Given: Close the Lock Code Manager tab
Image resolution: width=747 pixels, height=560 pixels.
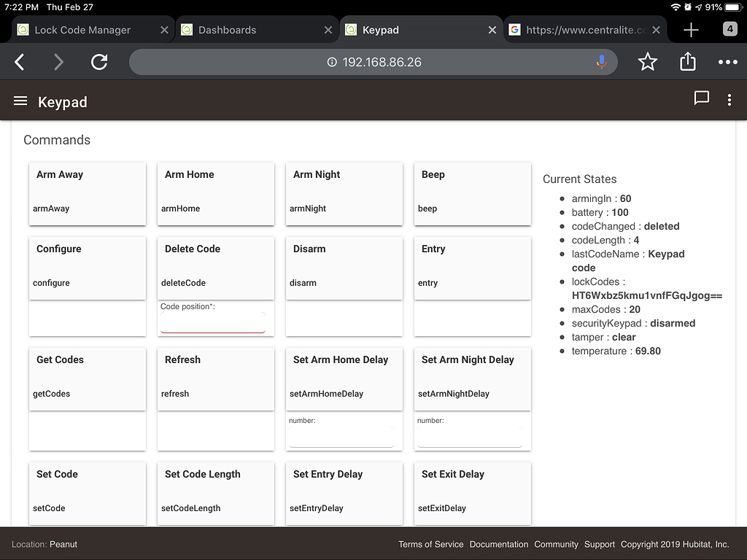Looking at the screenshot, I should [x=164, y=30].
